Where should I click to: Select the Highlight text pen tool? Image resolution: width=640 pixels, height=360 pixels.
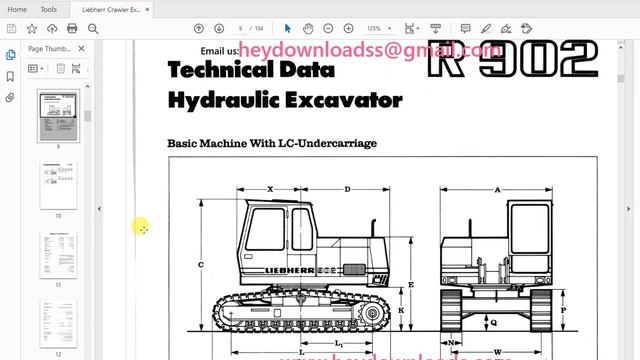coord(486,29)
